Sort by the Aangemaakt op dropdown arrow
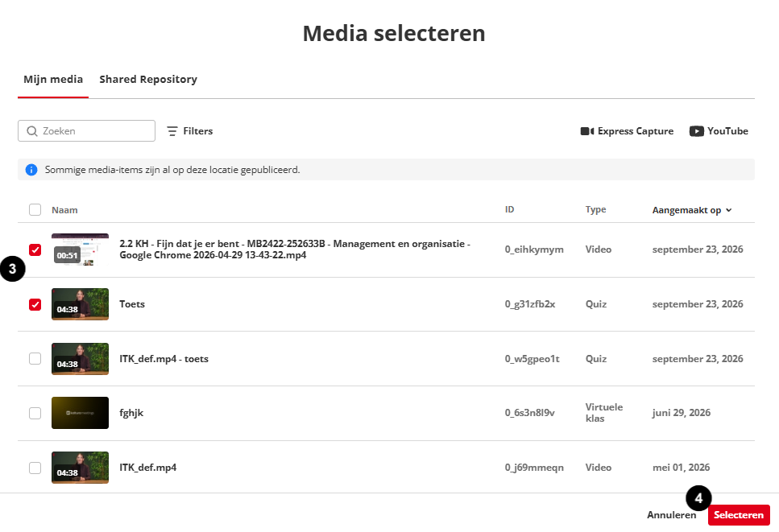Image resolution: width=779 pixels, height=532 pixels. click(x=729, y=210)
